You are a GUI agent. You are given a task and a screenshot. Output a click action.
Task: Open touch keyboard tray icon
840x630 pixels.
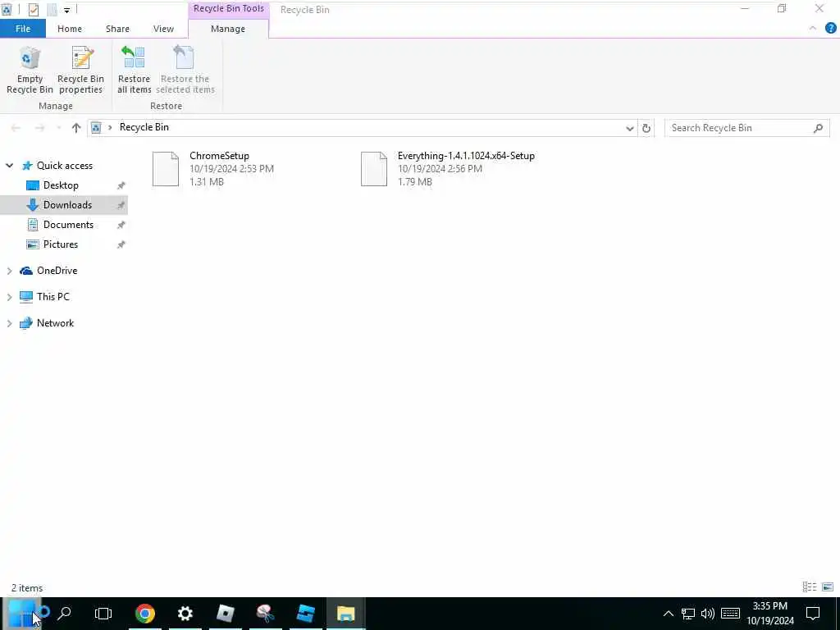[730, 614]
